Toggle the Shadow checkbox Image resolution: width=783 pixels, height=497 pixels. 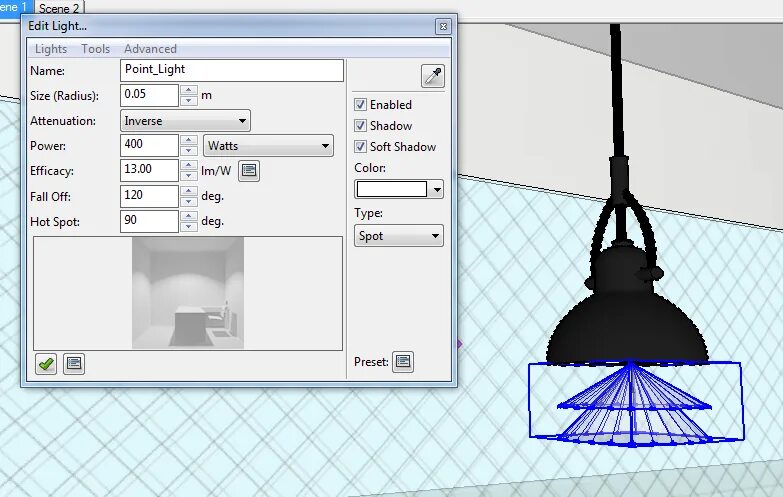click(x=360, y=125)
